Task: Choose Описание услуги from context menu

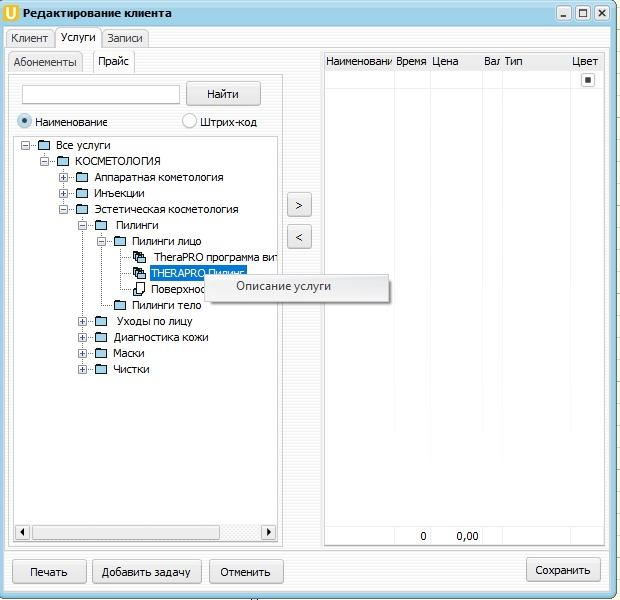Action: click(283, 286)
